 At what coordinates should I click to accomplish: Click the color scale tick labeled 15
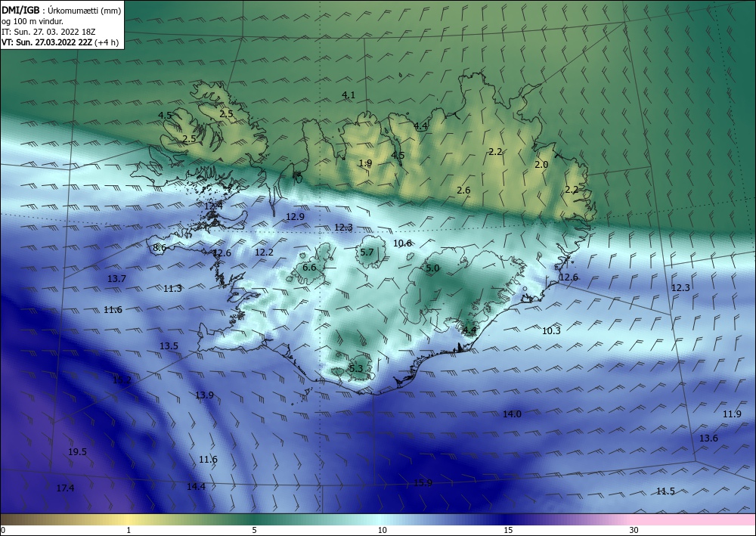click(x=508, y=530)
